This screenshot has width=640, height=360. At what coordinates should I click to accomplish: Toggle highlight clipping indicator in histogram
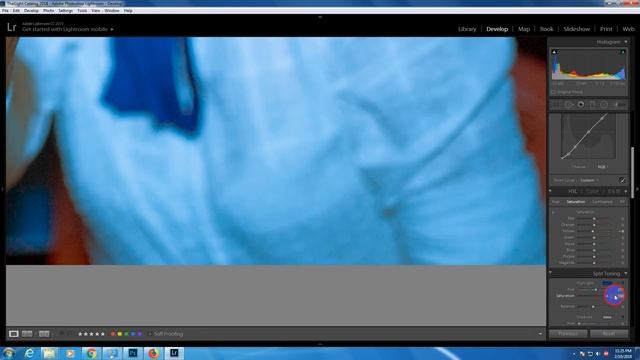pyautogui.click(x=623, y=52)
